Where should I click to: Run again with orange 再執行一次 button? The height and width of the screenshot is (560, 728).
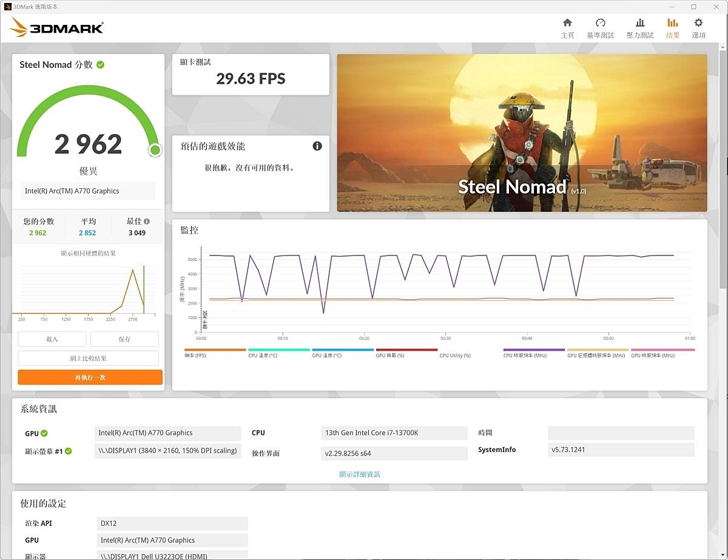90,377
